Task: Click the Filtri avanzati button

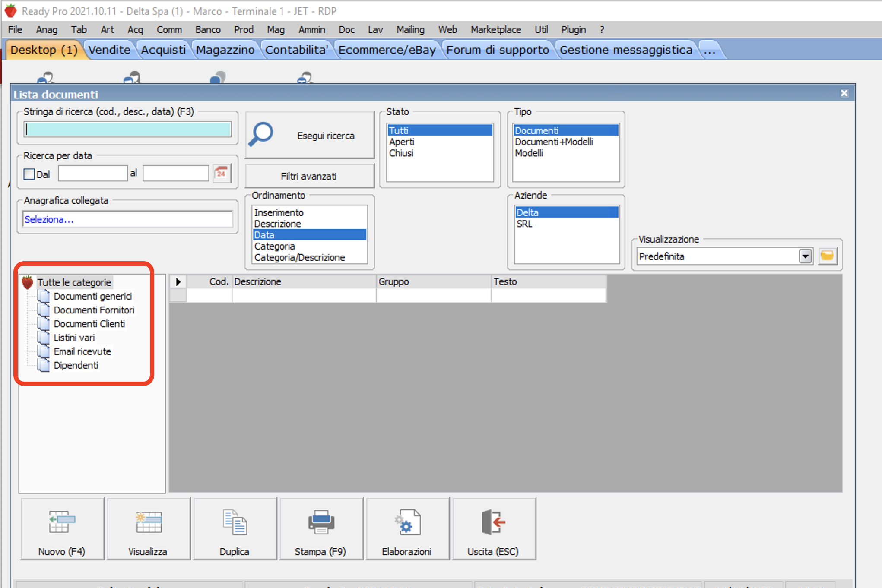Action: pos(309,176)
